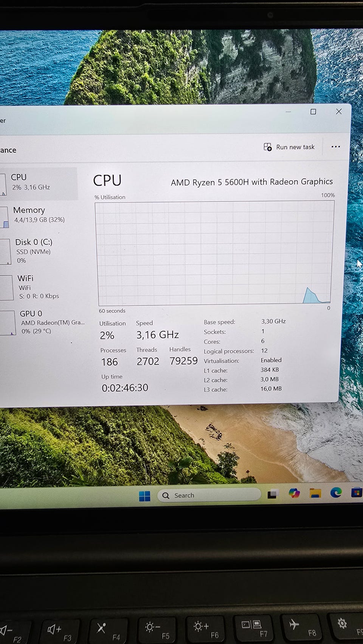
Task: Open Copilot from the taskbar
Action: (x=294, y=493)
